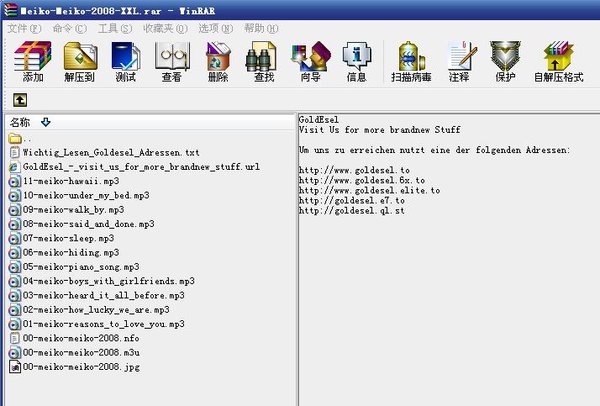Screen dimensions: 600x406
Task: Open the 文件(F) menu
Action: (x=24, y=29)
